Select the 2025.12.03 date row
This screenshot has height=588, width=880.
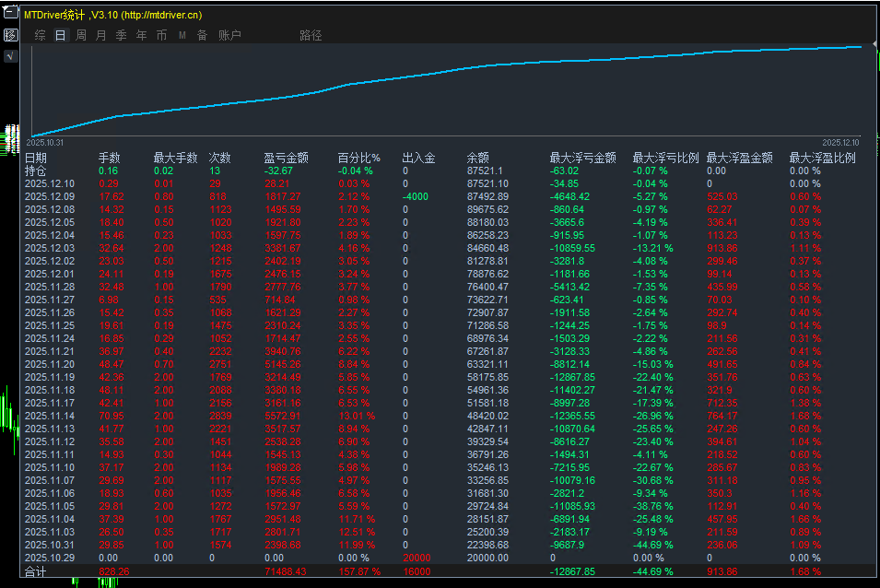click(50, 248)
